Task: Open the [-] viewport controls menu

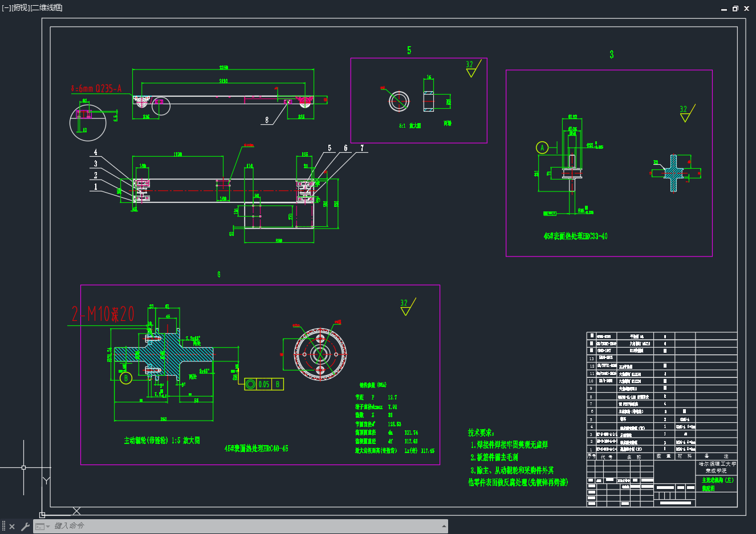Action: click(x=6, y=7)
